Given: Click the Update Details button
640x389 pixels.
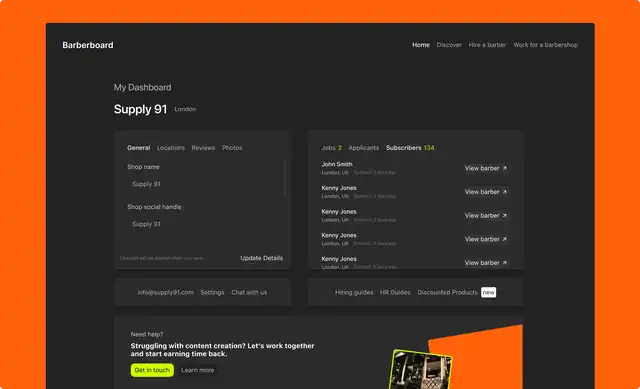Looking at the screenshot, I should tap(262, 258).
